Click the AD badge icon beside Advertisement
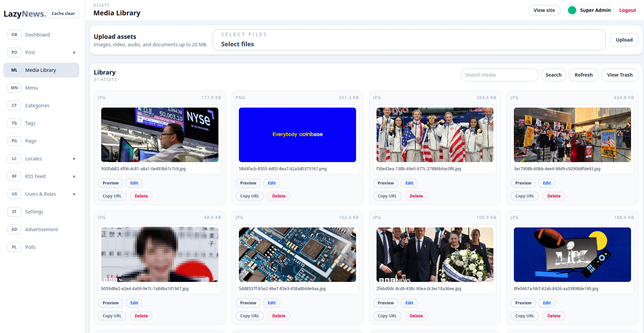 [x=14, y=229]
